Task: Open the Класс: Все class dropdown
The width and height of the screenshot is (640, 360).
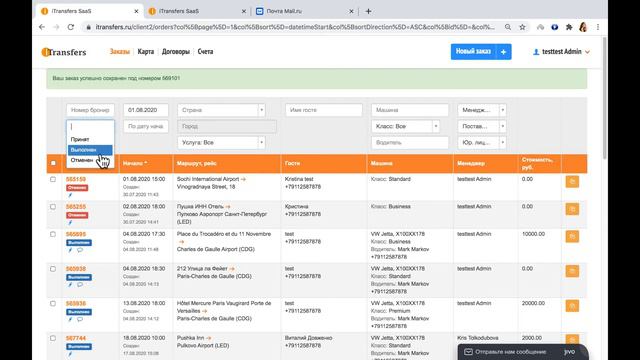Action: click(405, 126)
